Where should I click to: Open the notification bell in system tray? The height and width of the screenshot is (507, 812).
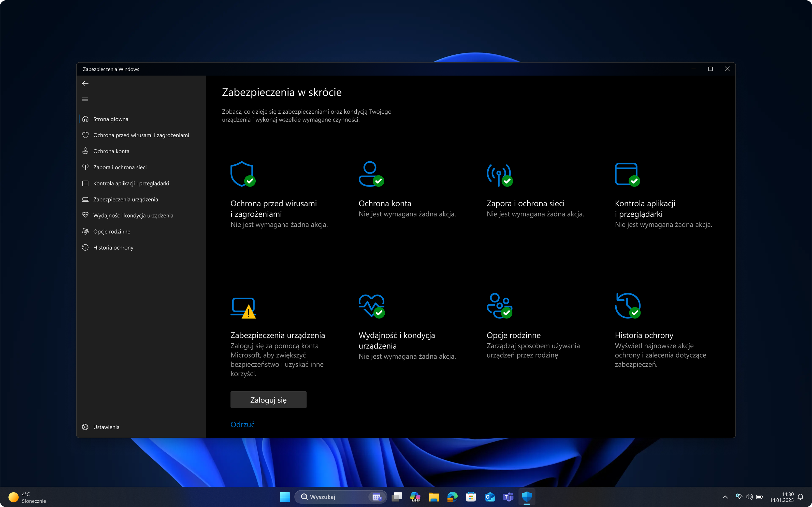pyautogui.click(x=802, y=497)
